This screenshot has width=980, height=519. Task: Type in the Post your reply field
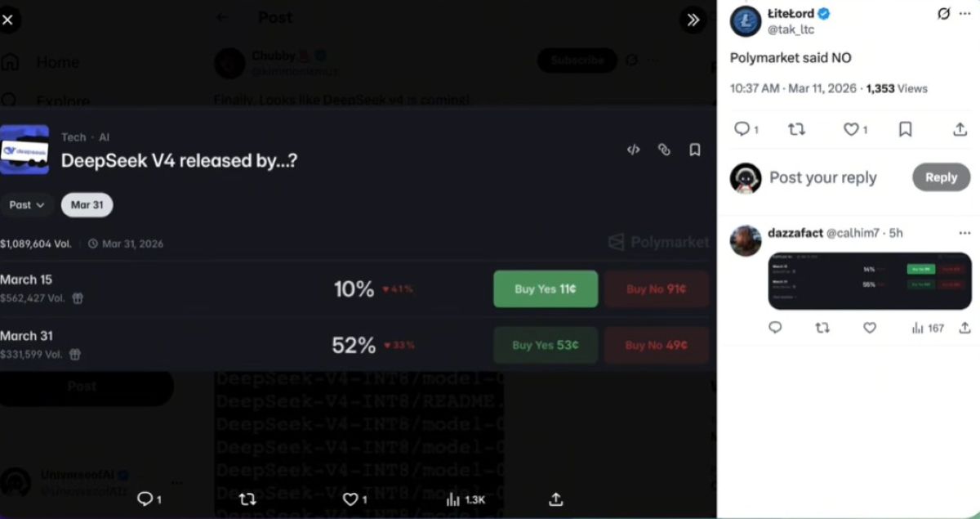coord(833,177)
